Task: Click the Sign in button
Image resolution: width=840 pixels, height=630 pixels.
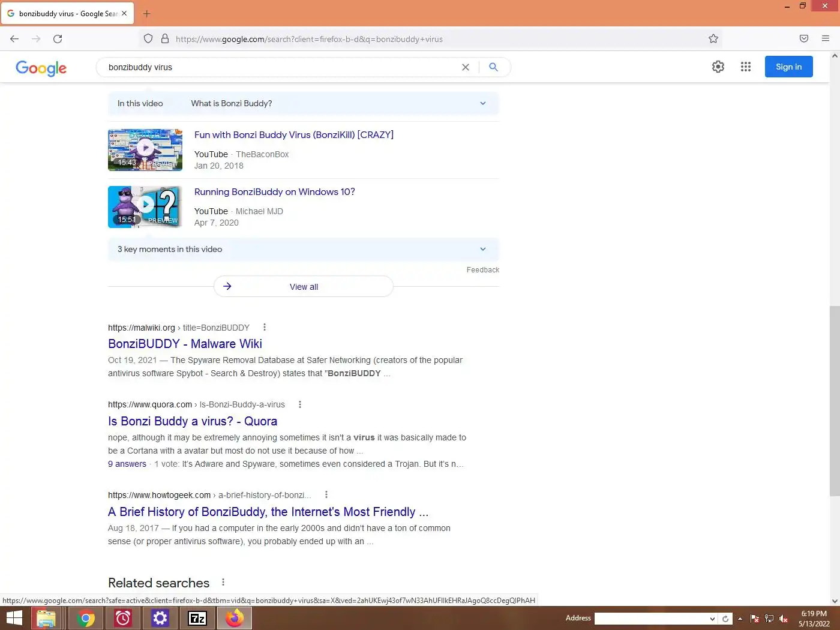Action: pyautogui.click(x=788, y=67)
